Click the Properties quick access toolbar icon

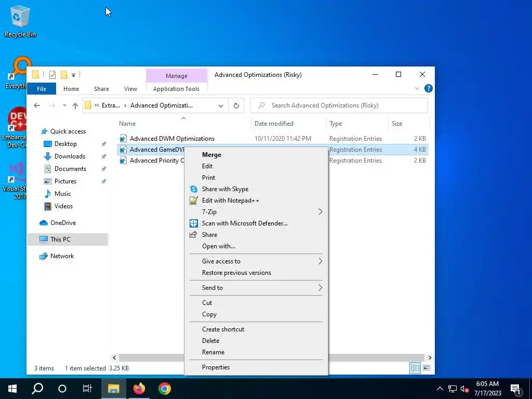coord(52,75)
